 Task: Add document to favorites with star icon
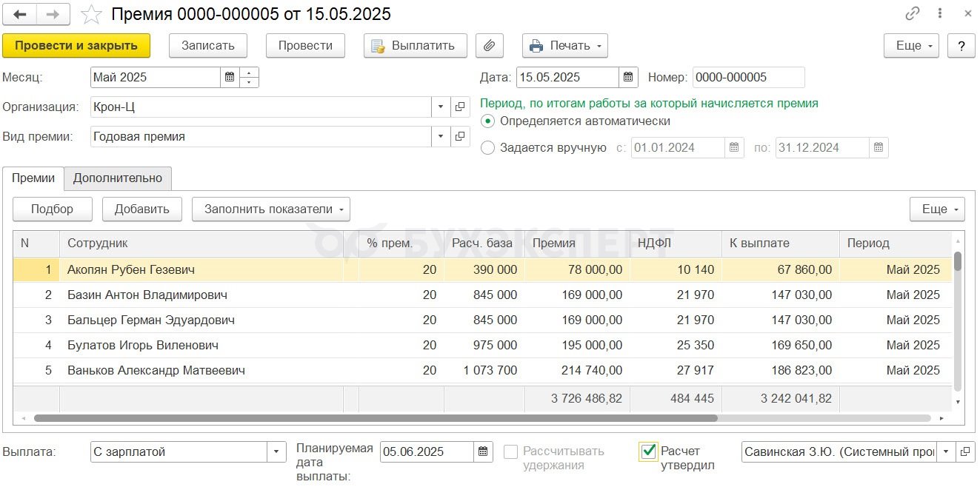pyautogui.click(x=91, y=14)
